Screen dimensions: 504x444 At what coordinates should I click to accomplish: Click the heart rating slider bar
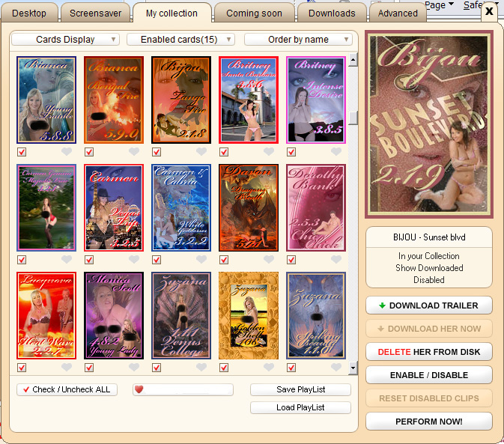(183, 389)
